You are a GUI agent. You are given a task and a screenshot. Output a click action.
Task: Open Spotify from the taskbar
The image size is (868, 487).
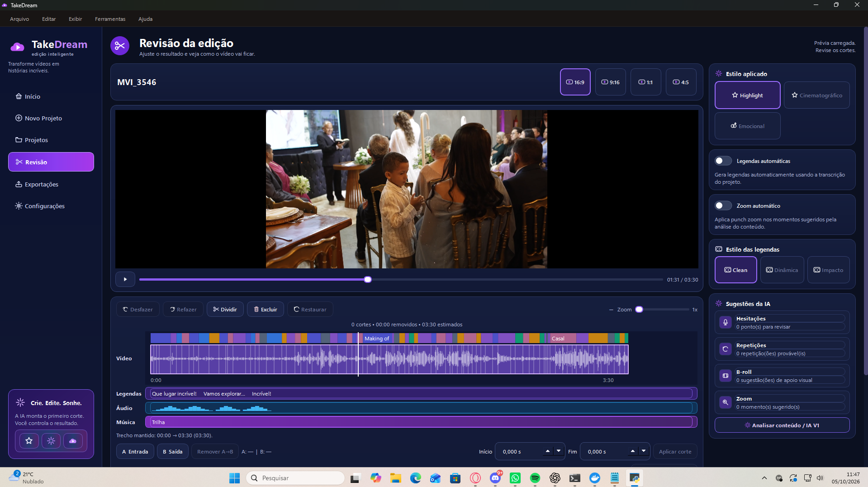coord(535,478)
